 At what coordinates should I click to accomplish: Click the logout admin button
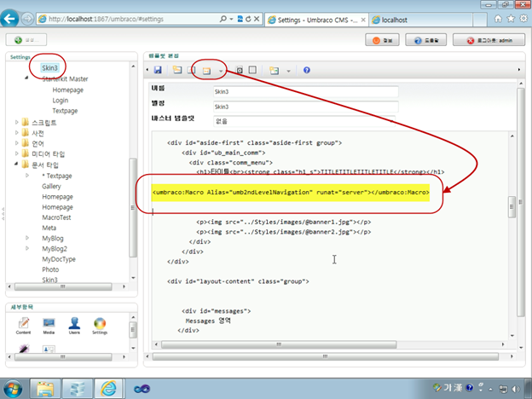click(x=489, y=40)
